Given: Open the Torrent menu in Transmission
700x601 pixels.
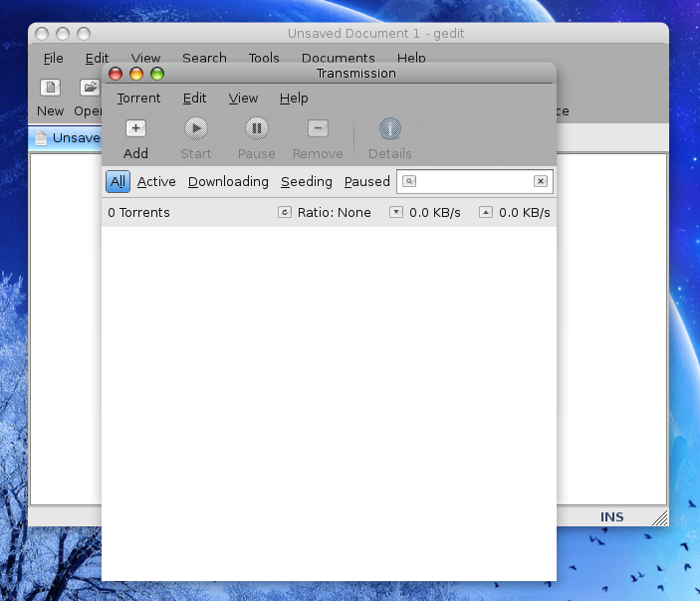Looking at the screenshot, I should coord(138,99).
